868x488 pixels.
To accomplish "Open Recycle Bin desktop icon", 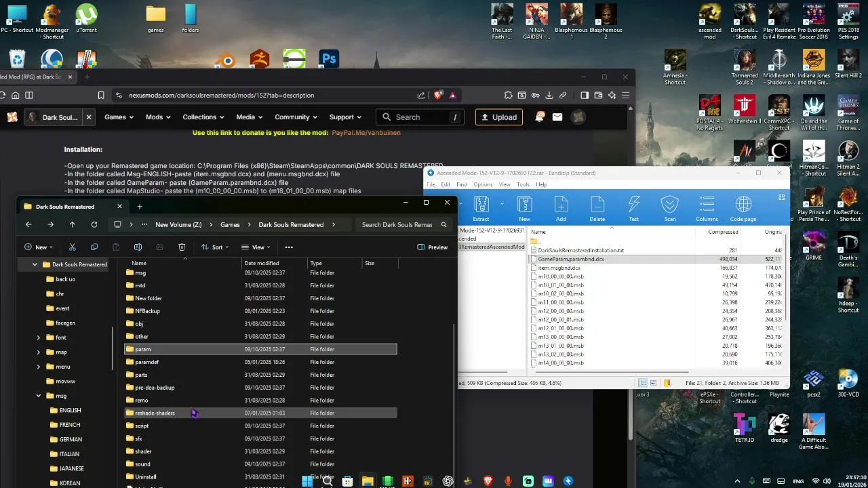I will click(x=17, y=58).
